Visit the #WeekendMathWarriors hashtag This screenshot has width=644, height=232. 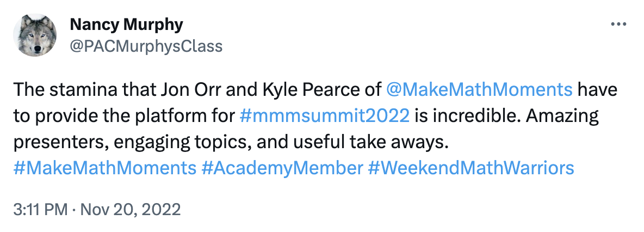471,168
